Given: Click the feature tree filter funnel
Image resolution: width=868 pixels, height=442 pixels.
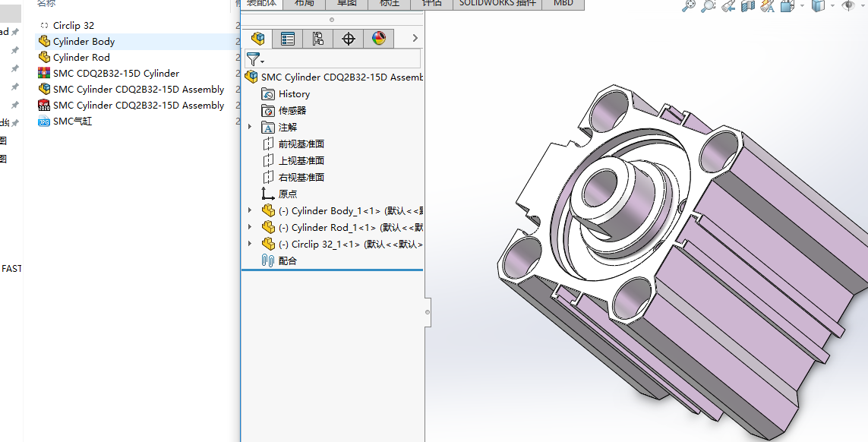Looking at the screenshot, I should click(x=253, y=58).
